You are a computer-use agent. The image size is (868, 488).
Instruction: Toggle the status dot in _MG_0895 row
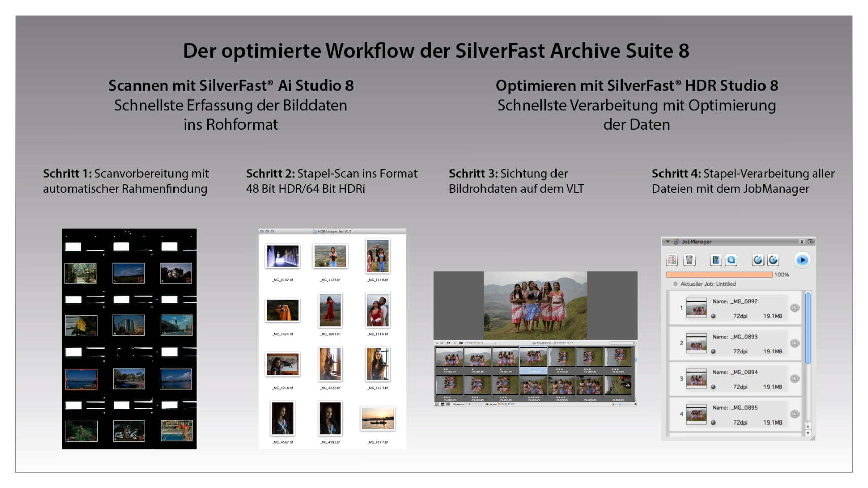tap(713, 422)
